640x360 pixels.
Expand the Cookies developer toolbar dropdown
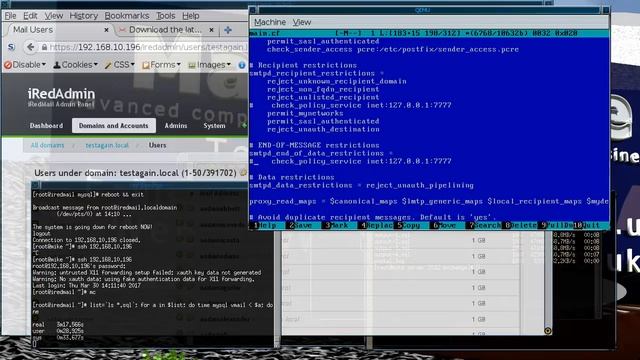point(76,64)
